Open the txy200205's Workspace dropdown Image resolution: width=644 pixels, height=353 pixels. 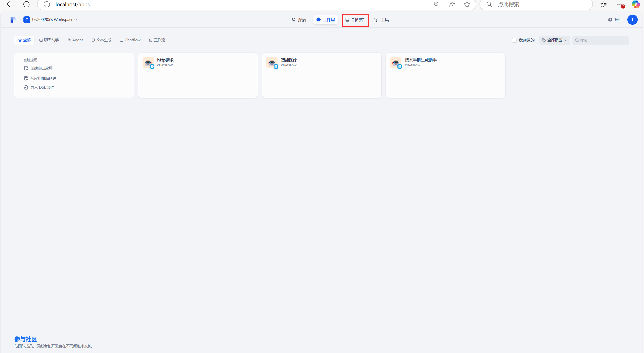click(x=54, y=20)
